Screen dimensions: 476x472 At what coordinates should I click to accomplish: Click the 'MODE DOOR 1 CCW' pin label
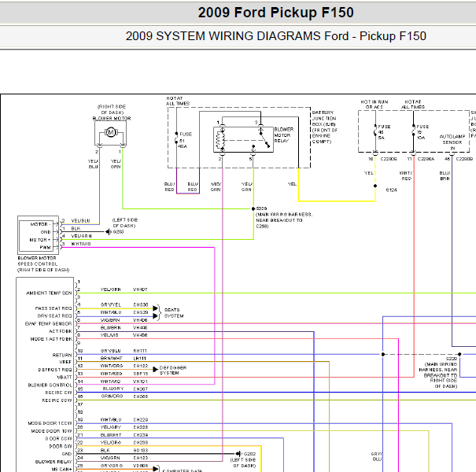(50, 423)
